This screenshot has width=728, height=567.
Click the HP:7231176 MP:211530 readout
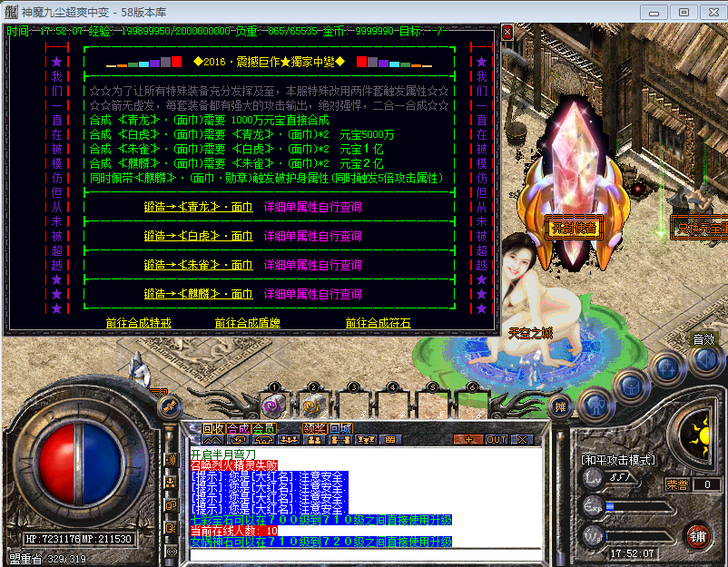(78, 539)
